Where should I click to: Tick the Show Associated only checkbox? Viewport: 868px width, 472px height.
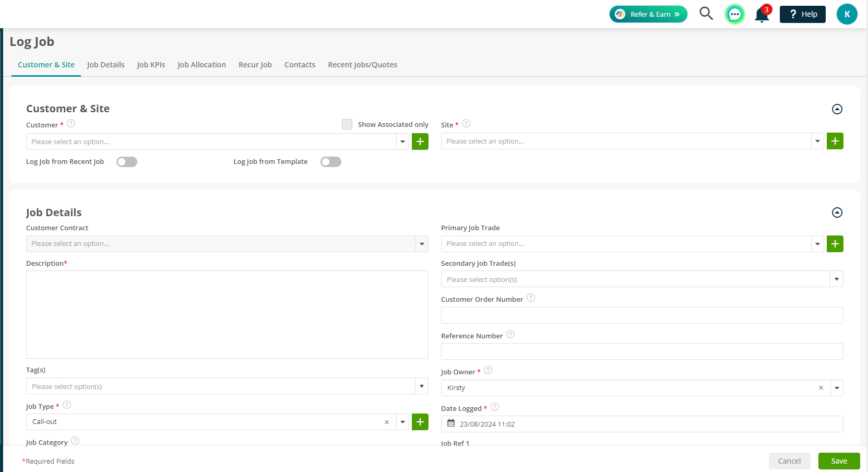click(x=347, y=124)
